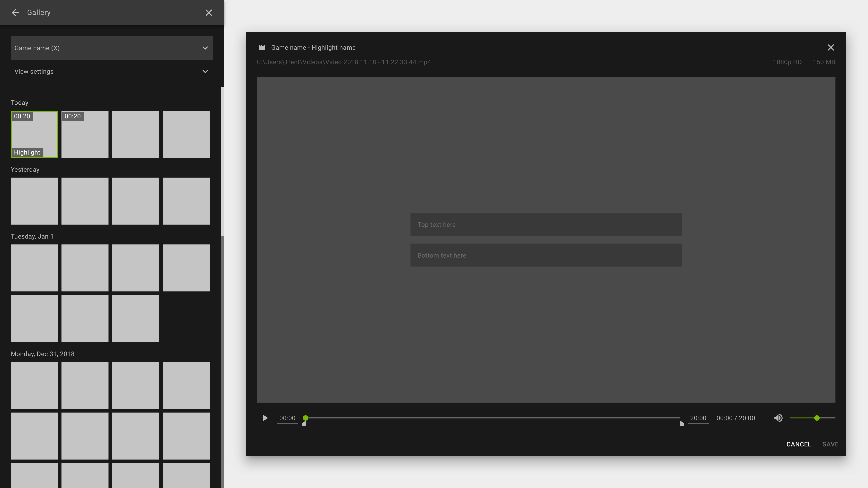Image resolution: width=868 pixels, height=488 pixels.
Task: Select the Highlight thumbnail under Today
Action: pos(34,134)
